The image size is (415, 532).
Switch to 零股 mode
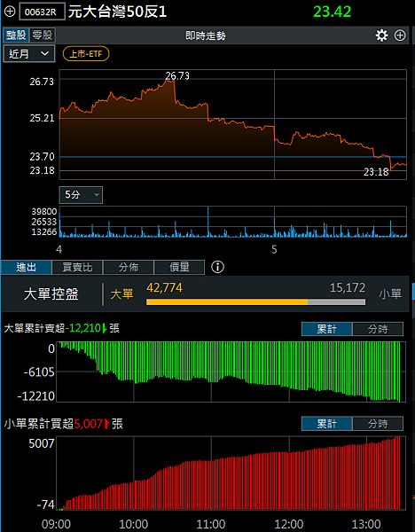[x=43, y=35]
